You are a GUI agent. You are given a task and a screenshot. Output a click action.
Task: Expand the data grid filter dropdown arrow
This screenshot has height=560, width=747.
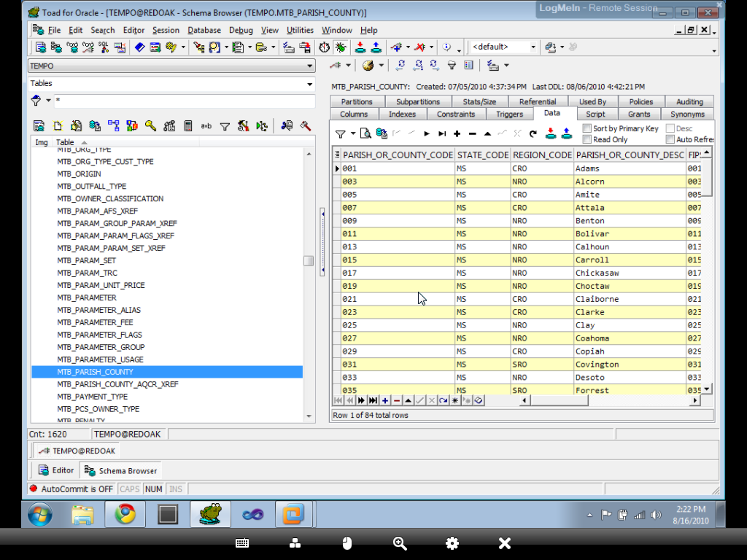tap(353, 134)
